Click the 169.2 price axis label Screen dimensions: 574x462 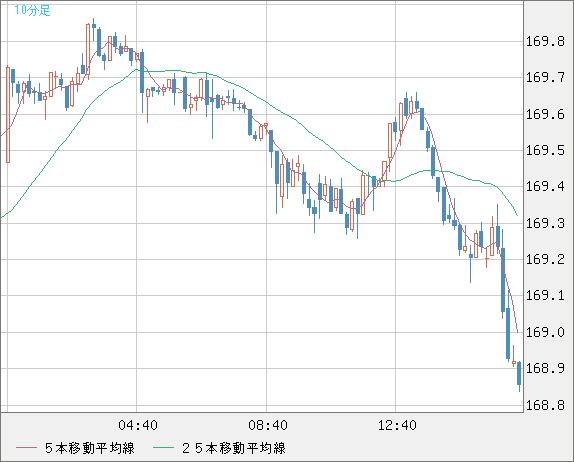tap(545, 259)
